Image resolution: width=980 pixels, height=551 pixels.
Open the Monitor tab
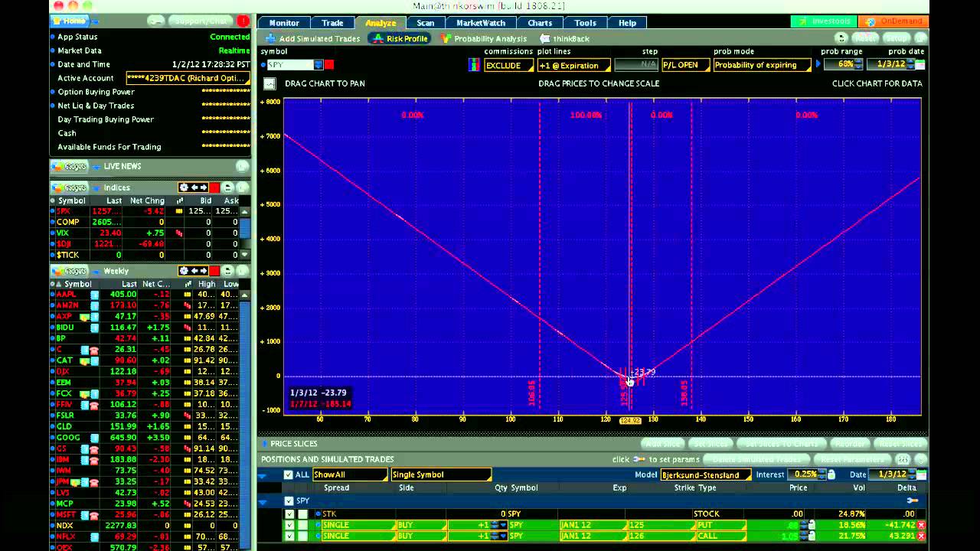(x=284, y=22)
